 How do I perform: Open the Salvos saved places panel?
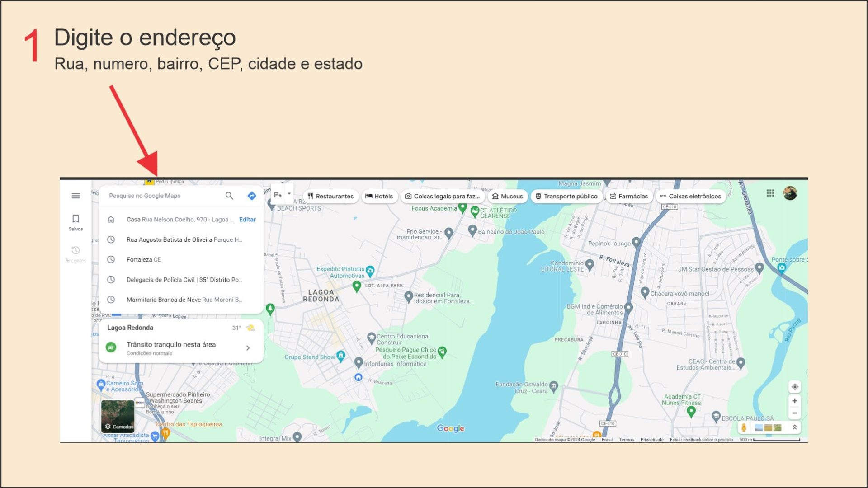coord(75,223)
